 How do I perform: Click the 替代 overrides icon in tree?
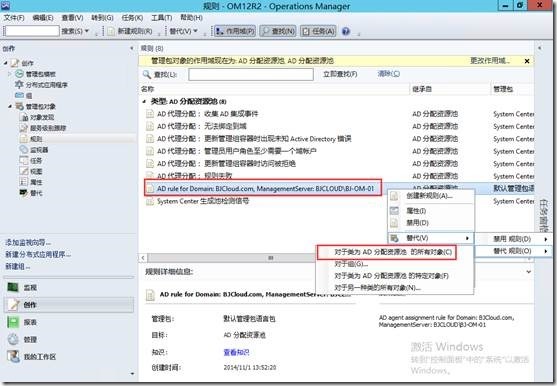[24, 193]
